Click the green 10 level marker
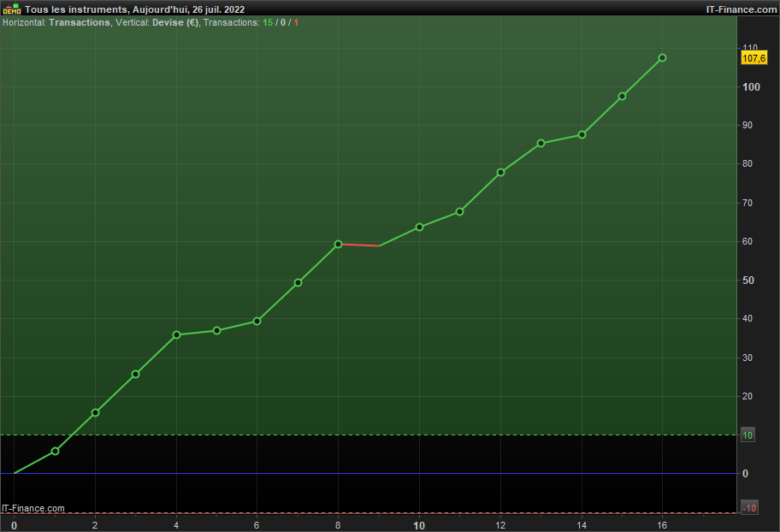The width and height of the screenshot is (780, 532). 747,435
